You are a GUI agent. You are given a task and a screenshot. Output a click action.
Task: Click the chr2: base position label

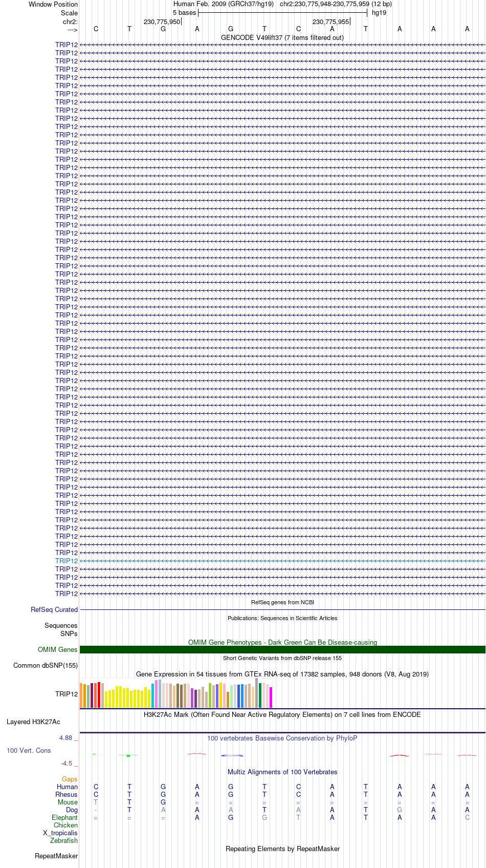(x=70, y=22)
